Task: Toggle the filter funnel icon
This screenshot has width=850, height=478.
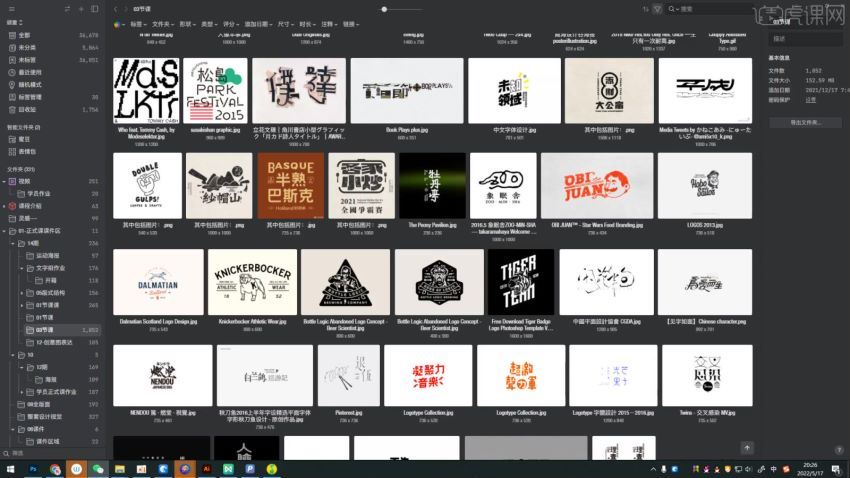Action: click(x=658, y=9)
